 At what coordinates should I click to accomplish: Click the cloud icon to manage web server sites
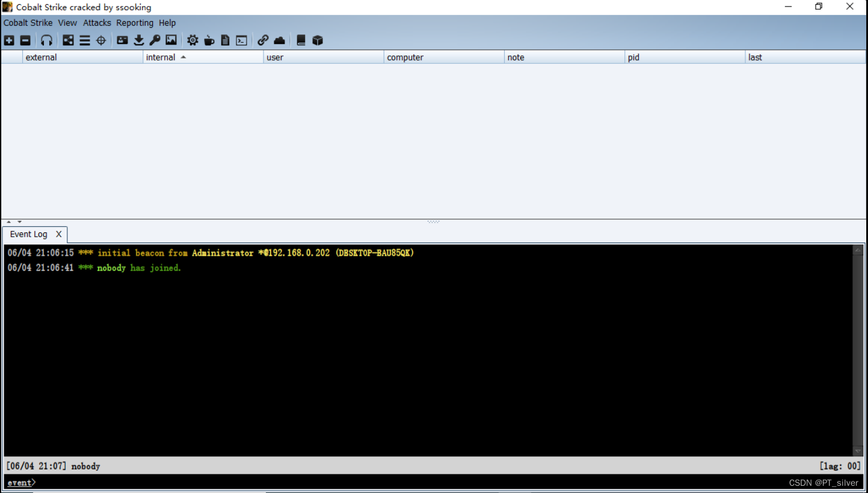tap(279, 40)
